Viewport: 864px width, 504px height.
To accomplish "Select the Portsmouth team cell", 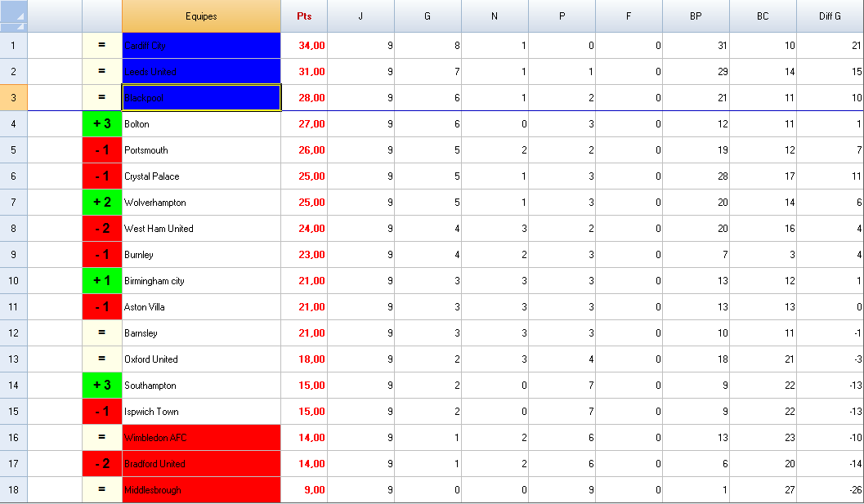I will coord(201,149).
